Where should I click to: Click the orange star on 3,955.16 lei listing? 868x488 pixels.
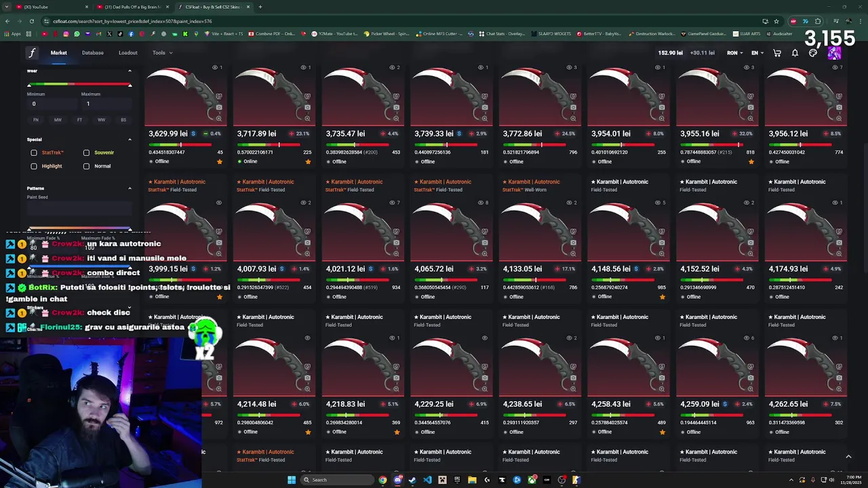(x=751, y=161)
